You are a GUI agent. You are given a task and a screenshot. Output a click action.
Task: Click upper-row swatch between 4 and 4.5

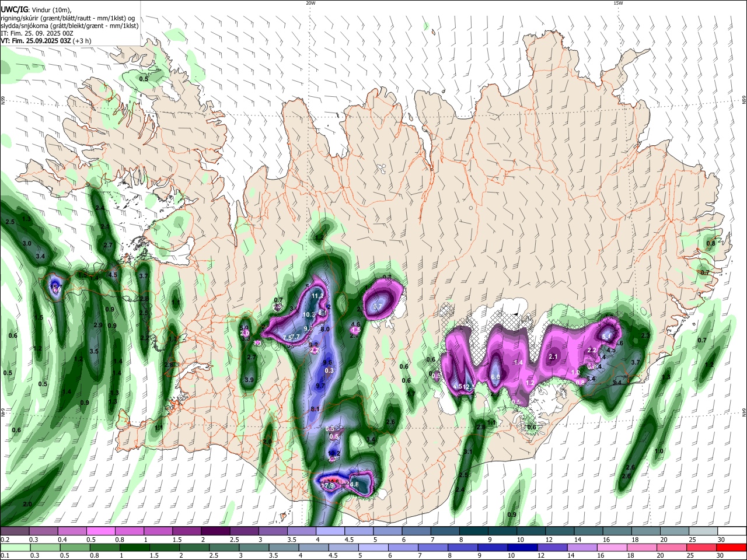pos(330,531)
